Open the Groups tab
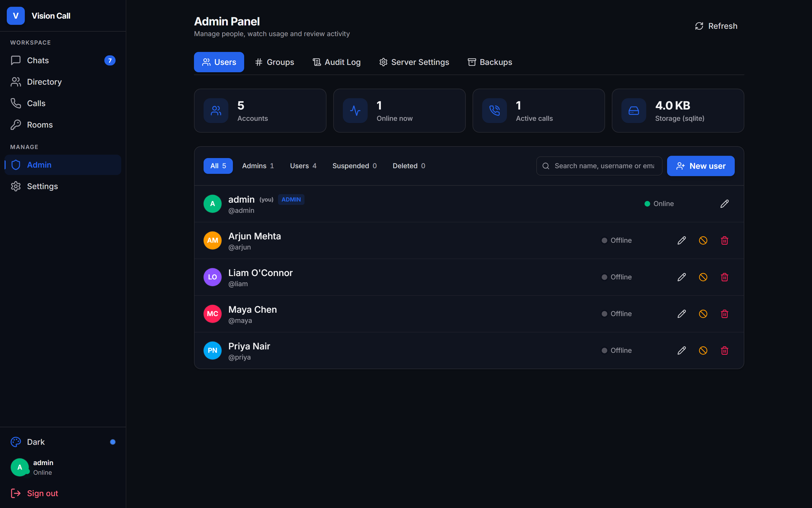The width and height of the screenshot is (812, 508). point(274,62)
